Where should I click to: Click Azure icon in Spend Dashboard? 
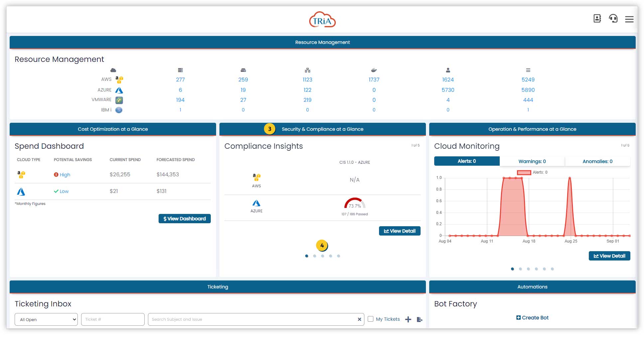coord(21,192)
